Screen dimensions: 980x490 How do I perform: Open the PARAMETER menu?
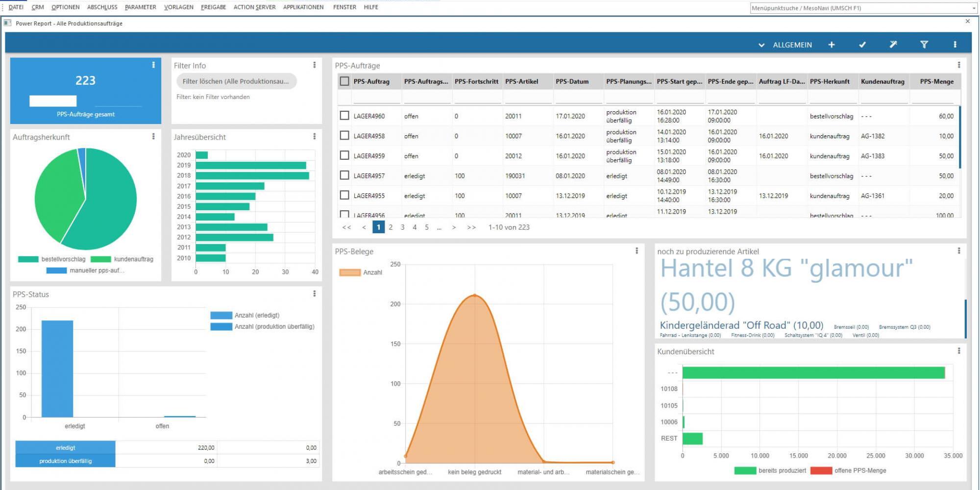[x=141, y=7]
